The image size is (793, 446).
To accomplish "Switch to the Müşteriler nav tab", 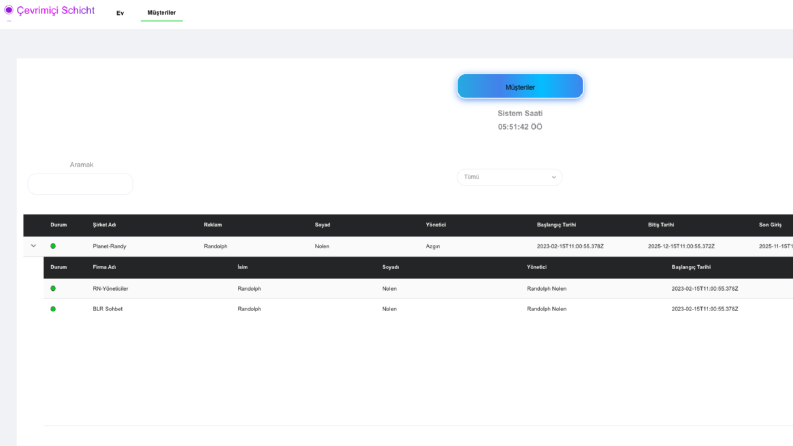I will tap(161, 13).
